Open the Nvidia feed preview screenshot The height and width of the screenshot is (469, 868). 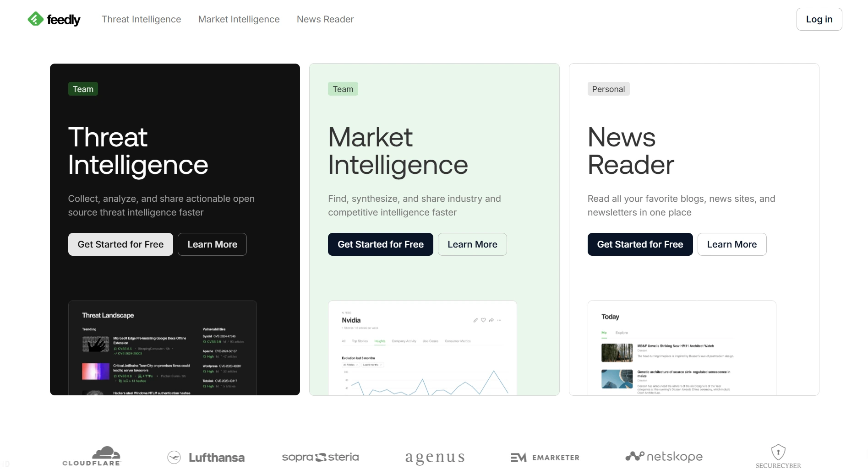point(422,348)
